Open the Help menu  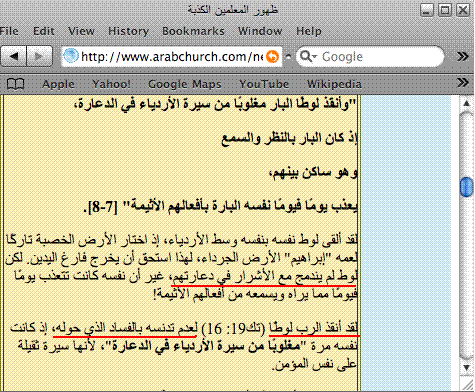[x=309, y=31]
